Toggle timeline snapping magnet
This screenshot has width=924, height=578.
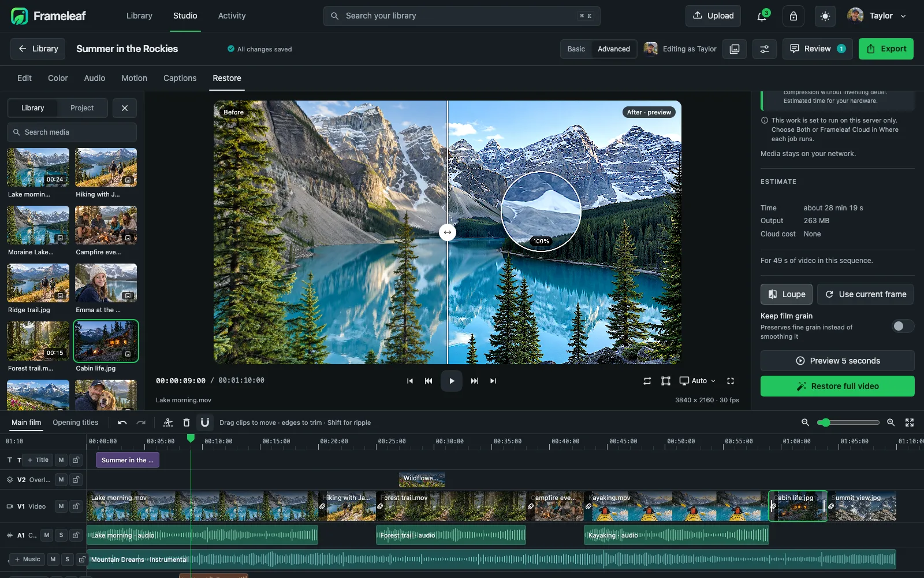point(205,423)
